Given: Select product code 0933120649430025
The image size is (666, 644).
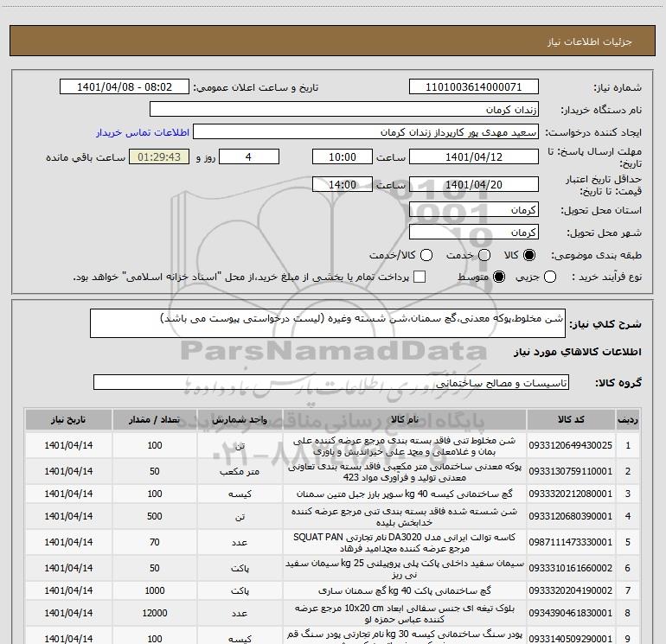Looking at the screenshot, I should (x=571, y=445).
